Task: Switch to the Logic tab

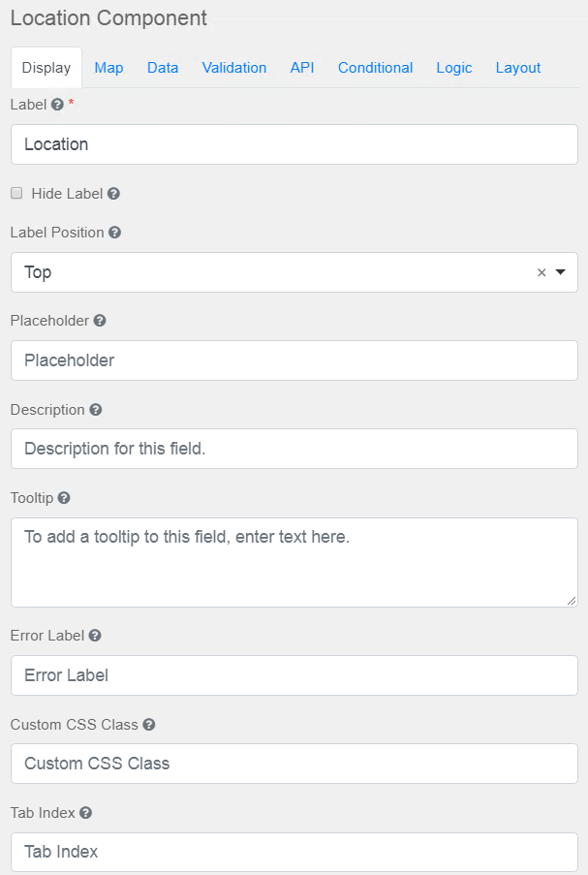Action: pyautogui.click(x=453, y=68)
